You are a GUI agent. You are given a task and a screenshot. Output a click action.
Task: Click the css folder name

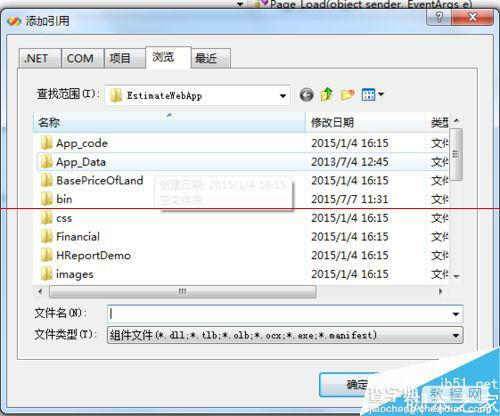(x=64, y=218)
